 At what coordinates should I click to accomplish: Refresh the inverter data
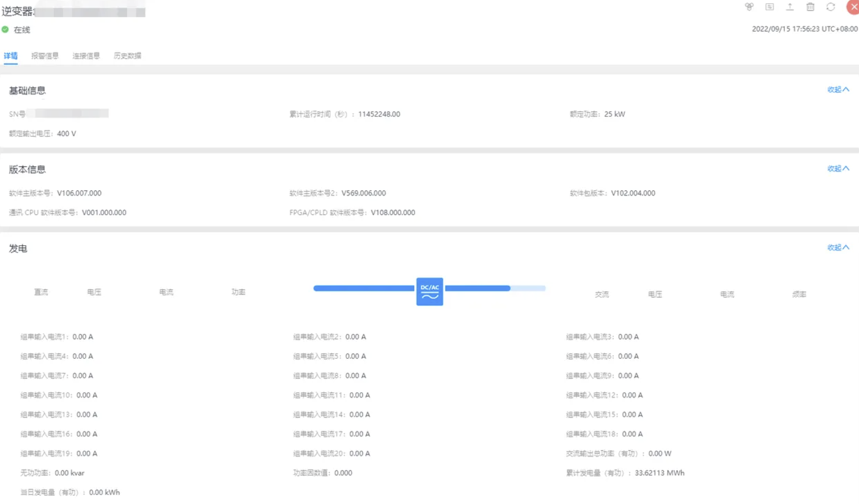831,7
